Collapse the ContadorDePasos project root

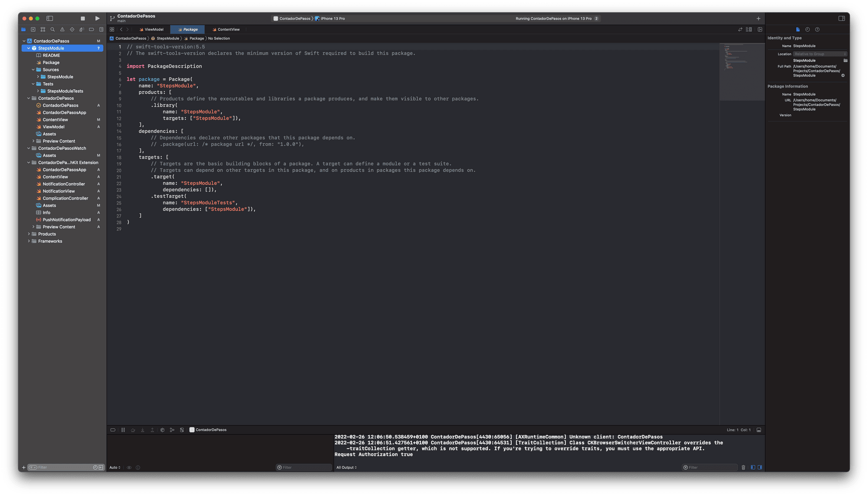pos(24,41)
